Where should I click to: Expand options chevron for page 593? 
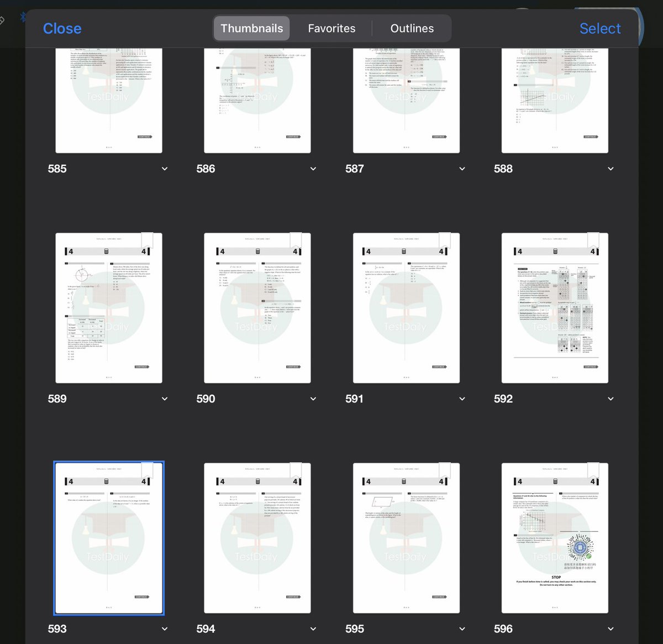click(165, 629)
